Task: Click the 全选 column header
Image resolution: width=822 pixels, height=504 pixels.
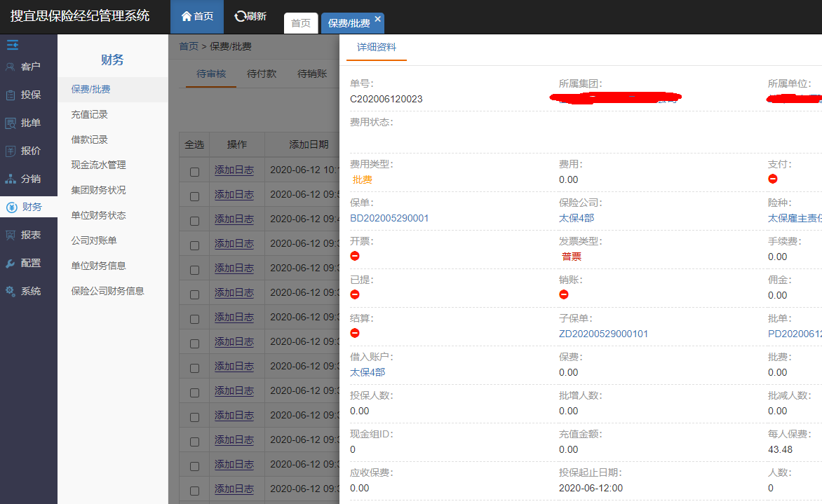Action: pos(194,144)
